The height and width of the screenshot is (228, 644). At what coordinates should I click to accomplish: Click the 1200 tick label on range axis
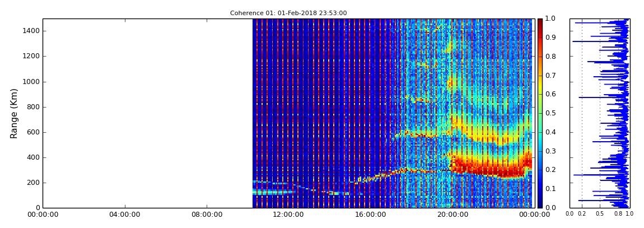[31, 56]
